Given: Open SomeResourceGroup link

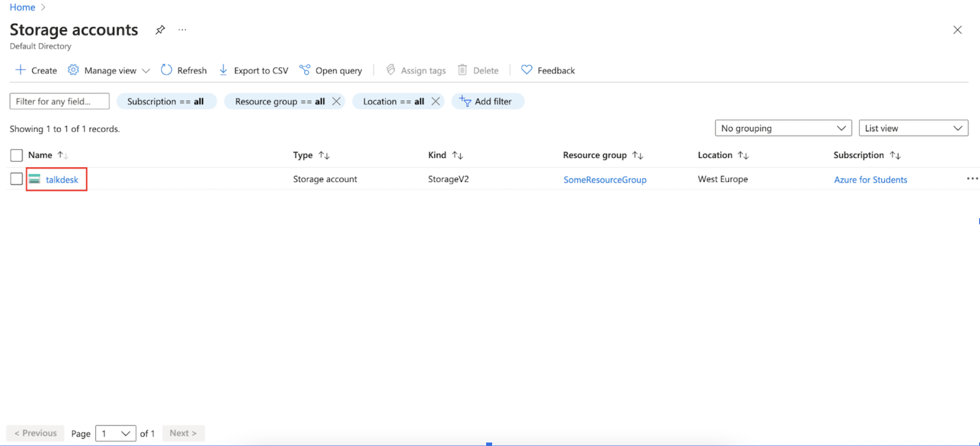Looking at the screenshot, I should (605, 180).
